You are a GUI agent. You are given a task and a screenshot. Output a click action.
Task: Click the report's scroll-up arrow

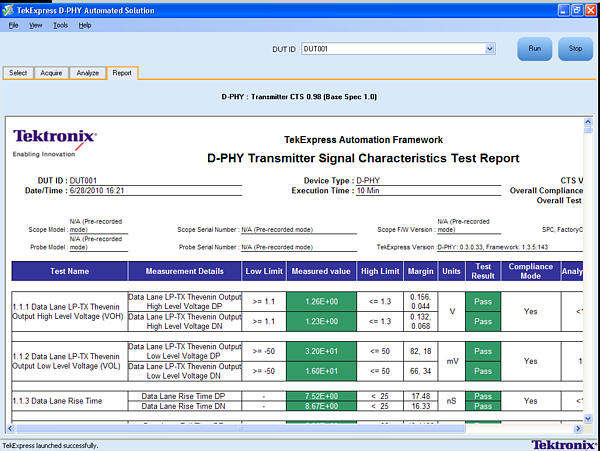[x=587, y=126]
